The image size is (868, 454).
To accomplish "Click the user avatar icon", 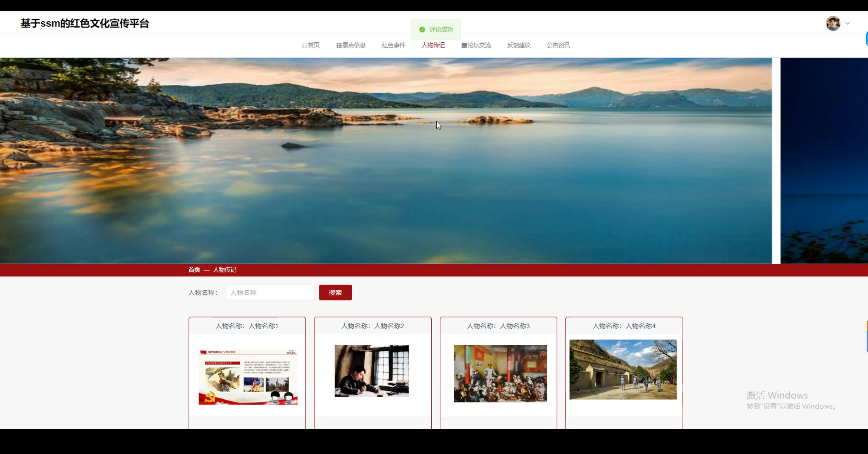I will pyautogui.click(x=833, y=23).
